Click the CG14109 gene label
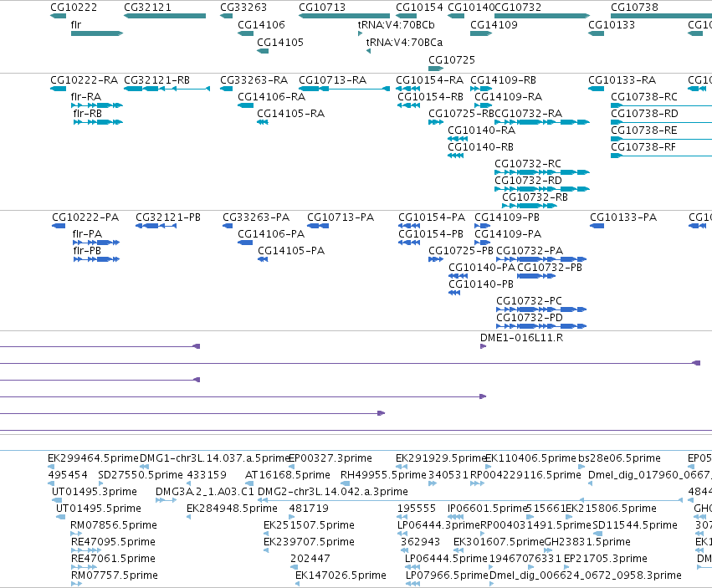The image size is (712, 588). tap(494, 24)
